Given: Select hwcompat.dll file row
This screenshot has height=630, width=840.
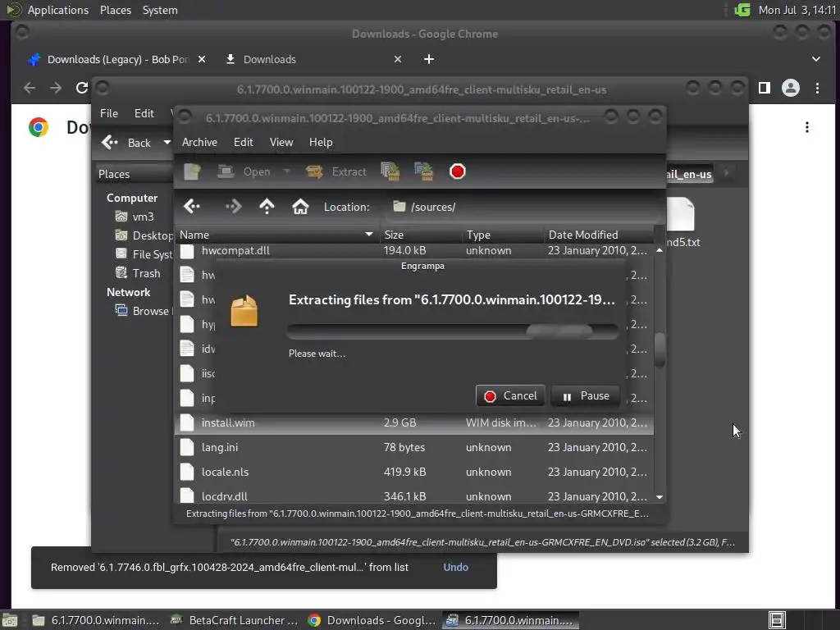Looking at the screenshot, I should coord(414,250).
